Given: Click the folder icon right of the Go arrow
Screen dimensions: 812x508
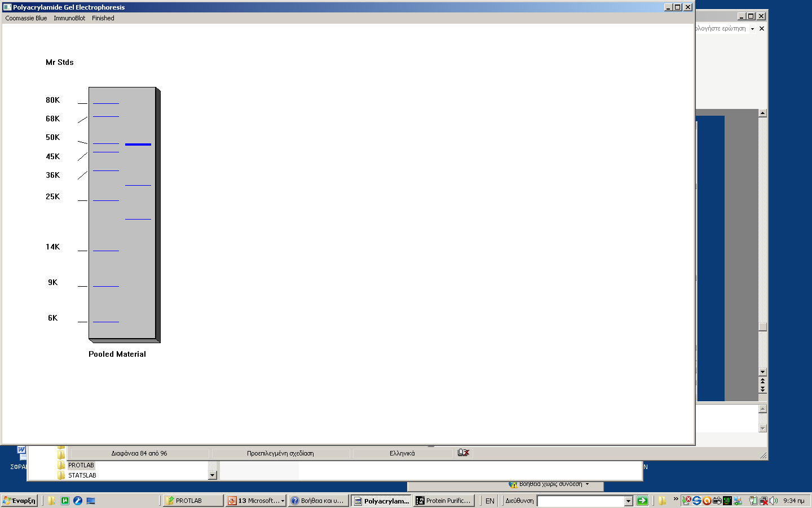Looking at the screenshot, I should [662, 501].
